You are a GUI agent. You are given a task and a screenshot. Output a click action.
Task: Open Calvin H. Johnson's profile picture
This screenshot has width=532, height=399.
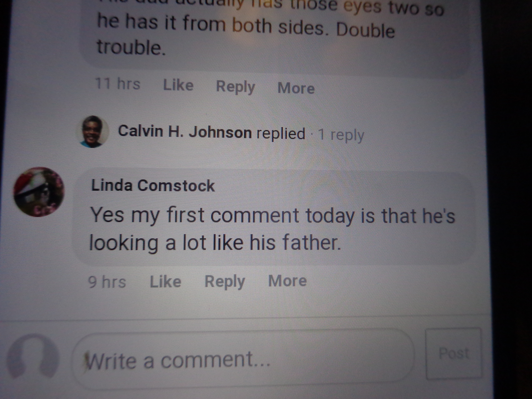pyautogui.click(x=92, y=132)
